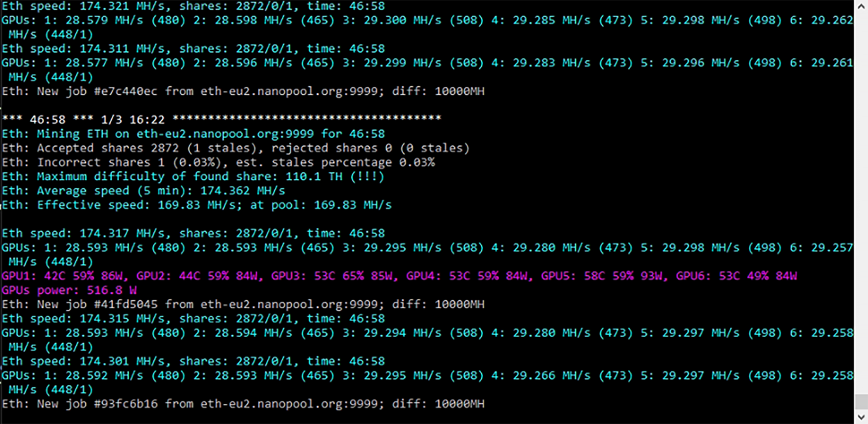Click the 'GPU6: 53C 49% 84W' reading

pyautogui.click(x=736, y=276)
